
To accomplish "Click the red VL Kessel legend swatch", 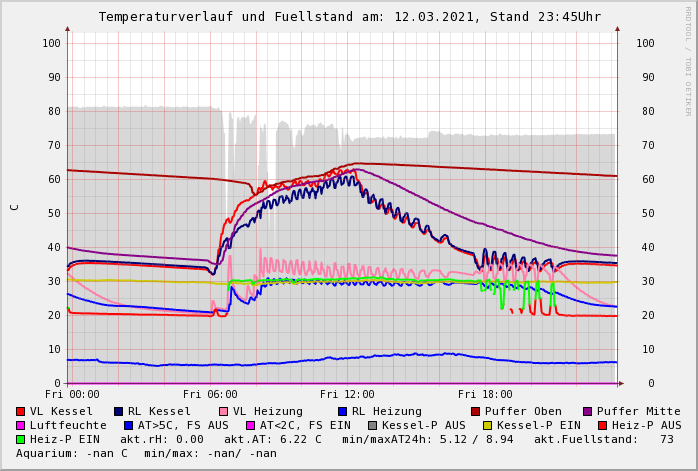I will pyautogui.click(x=21, y=411).
